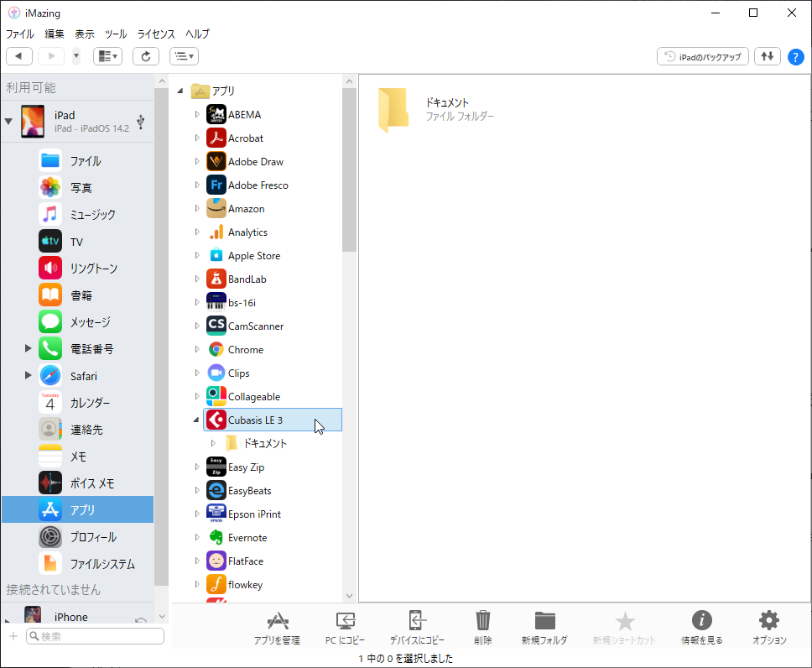The height and width of the screenshot is (668, 812).
Task: Open the メッセージ messages icon
Action: 50,321
